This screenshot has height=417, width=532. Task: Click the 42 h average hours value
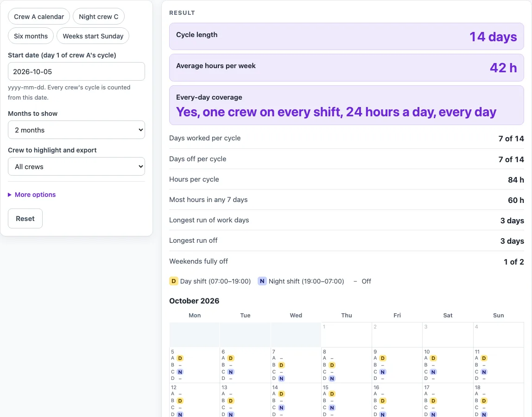tap(503, 68)
